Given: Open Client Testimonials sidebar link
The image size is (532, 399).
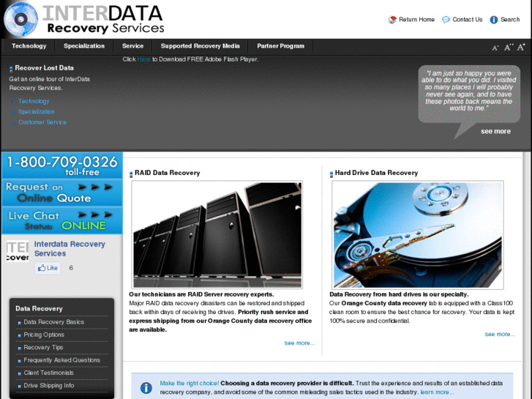Looking at the screenshot, I should (48, 373).
